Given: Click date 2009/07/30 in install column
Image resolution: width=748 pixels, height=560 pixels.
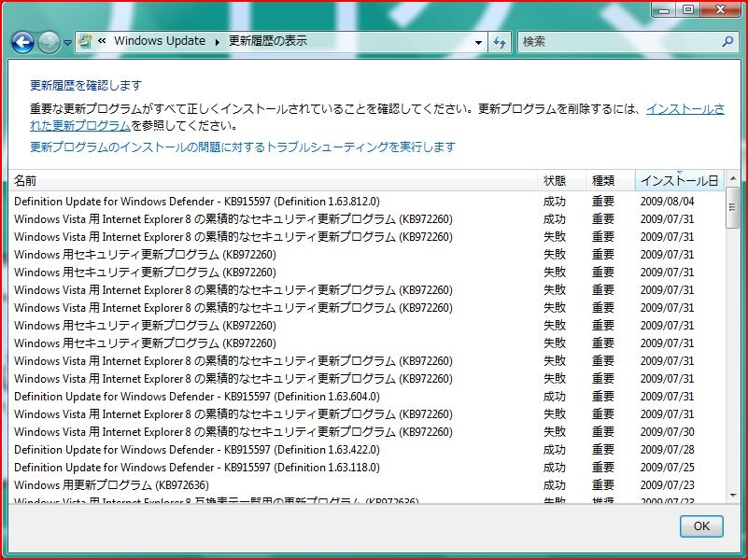Looking at the screenshot, I should 667,432.
